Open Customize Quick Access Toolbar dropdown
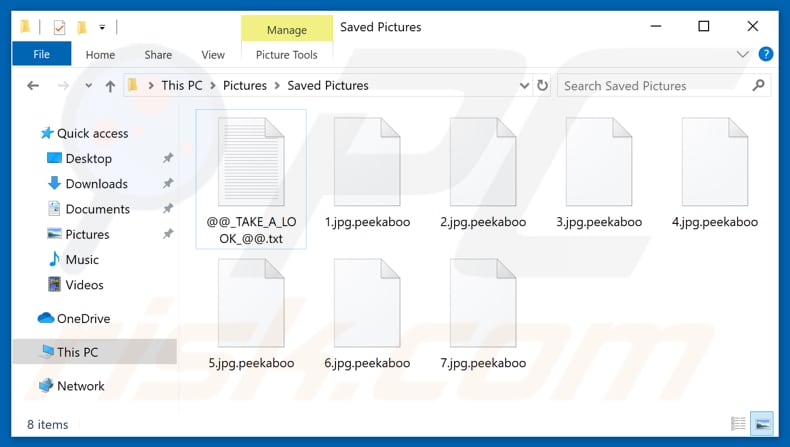The height and width of the screenshot is (447, 790). [x=103, y=27]
